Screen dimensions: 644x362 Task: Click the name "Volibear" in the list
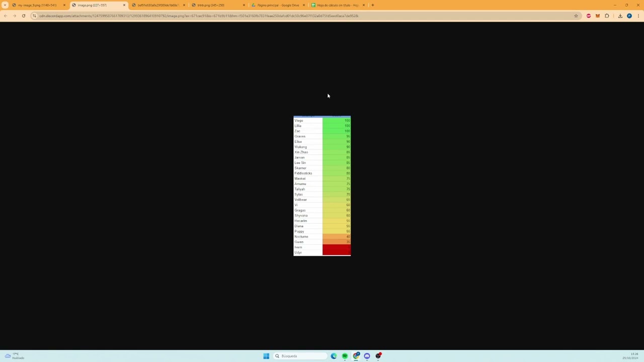coord(301,200)
